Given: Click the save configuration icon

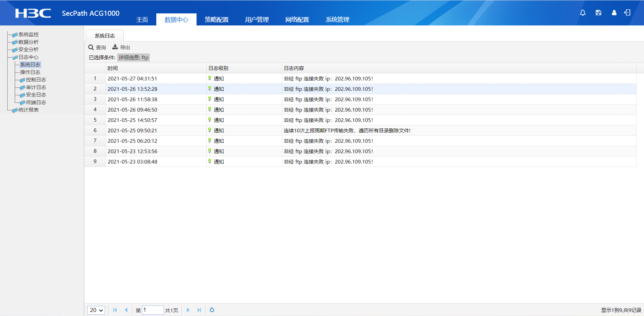Looking at the screenshot, I should coord(598,13).
